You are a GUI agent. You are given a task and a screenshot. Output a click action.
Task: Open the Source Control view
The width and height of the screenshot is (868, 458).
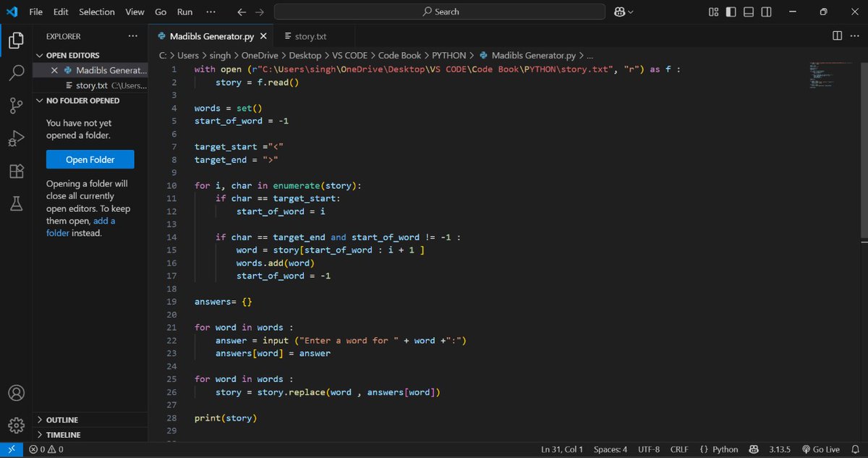tap(16, 106)
